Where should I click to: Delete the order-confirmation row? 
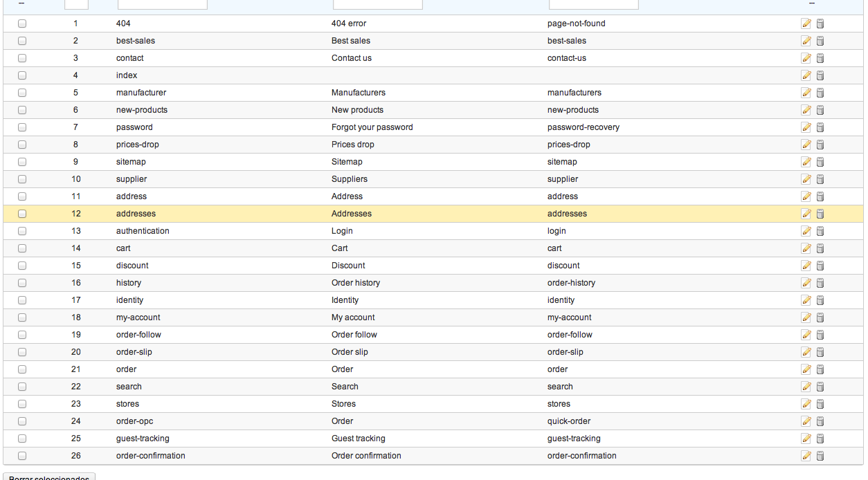(x=820, y=456)
